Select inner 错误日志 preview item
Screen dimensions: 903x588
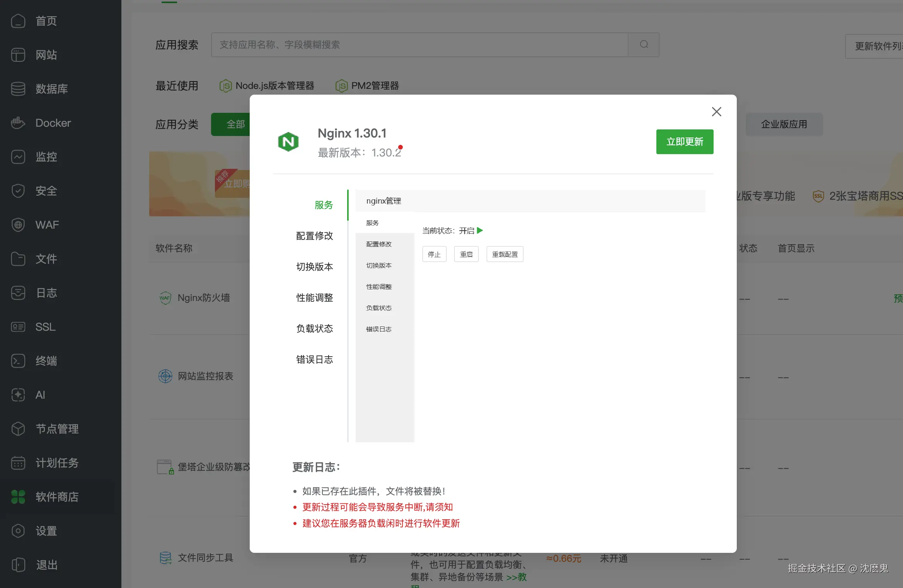[x=379, y=329]
